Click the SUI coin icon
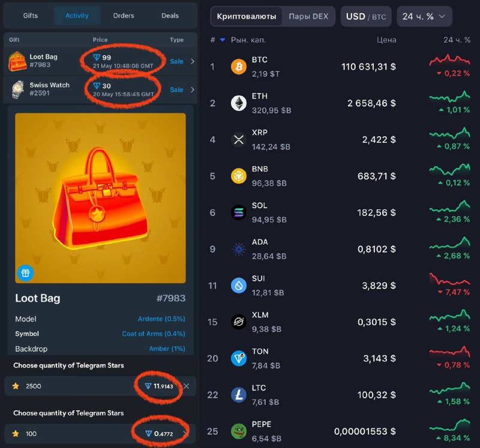The width and height of the screenshot is (480, 448). [238, 285]
